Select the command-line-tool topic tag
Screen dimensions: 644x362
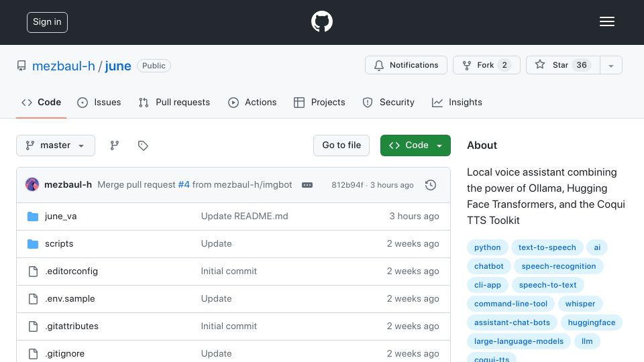pyautogui.click(x=511, y=304)
